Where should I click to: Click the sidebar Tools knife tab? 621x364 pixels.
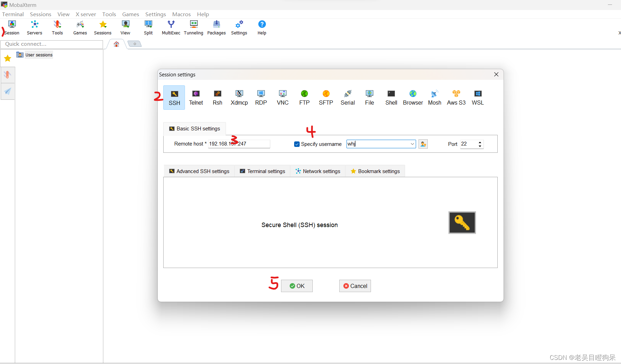click(x=8, y=75)
